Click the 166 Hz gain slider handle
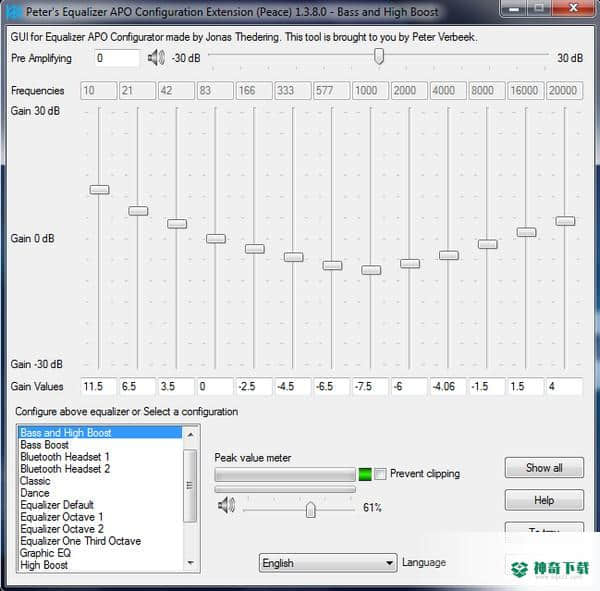The image size is (600, 591). pyautogui.click(x=255, y=249)
